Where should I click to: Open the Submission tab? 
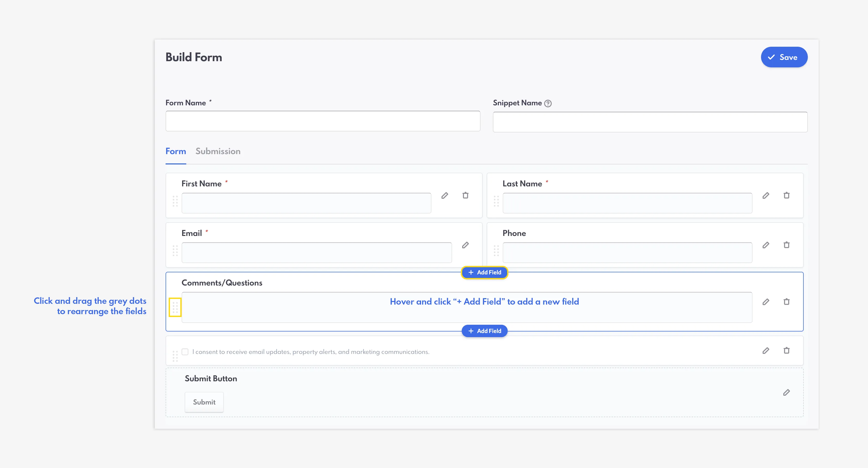218,151
